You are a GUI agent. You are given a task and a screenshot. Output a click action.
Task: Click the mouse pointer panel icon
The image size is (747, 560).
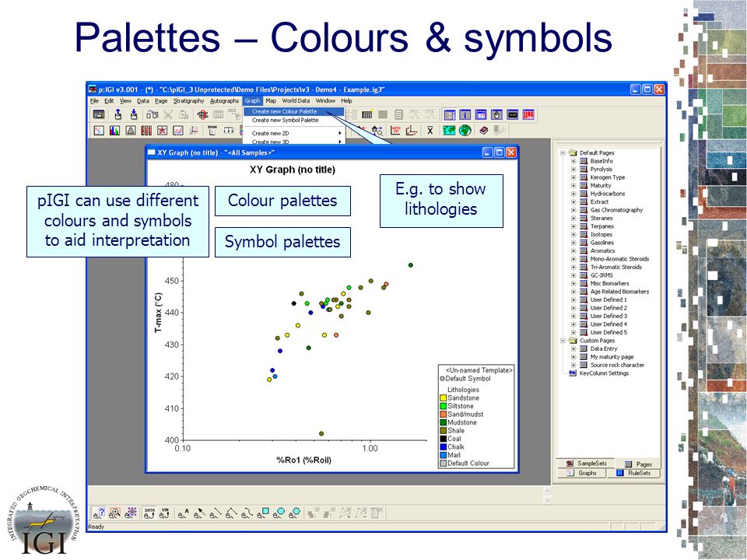[x=497, y=115]
